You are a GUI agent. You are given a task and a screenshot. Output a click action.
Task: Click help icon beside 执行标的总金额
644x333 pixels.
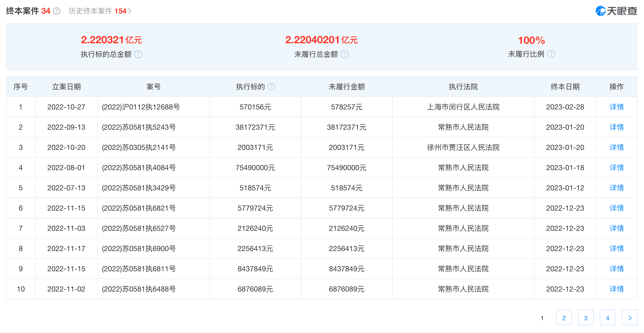tap(138, 54)
